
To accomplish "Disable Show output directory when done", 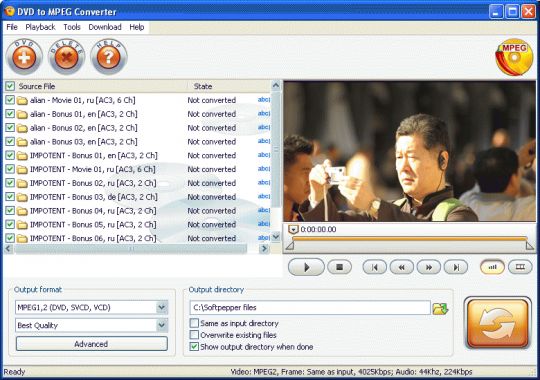I will (194, 347).
